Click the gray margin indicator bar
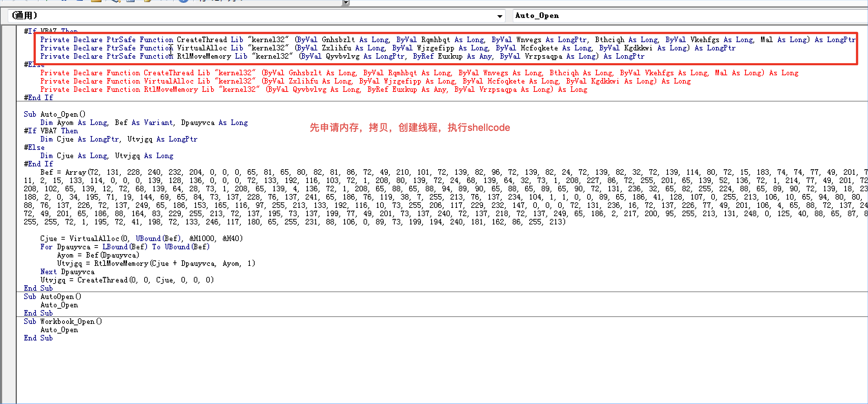Viewport: 868px width, 404px height. coord(8,214)
